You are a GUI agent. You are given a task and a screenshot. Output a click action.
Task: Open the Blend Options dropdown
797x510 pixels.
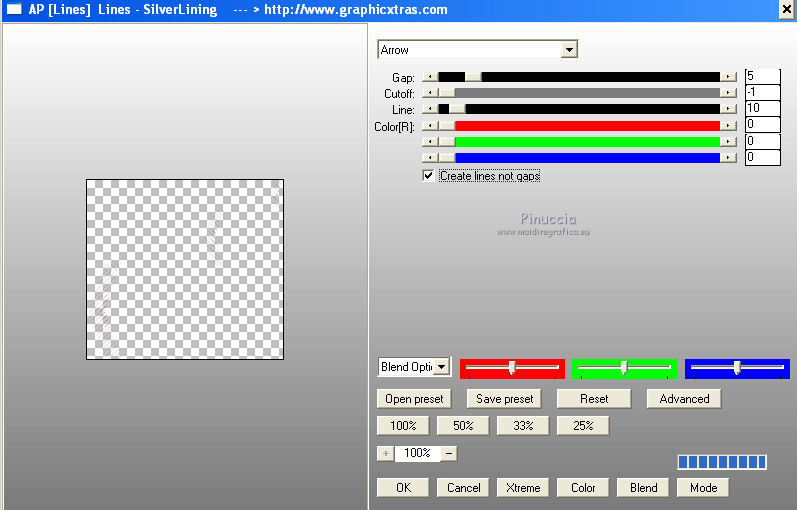click(442, 367)
